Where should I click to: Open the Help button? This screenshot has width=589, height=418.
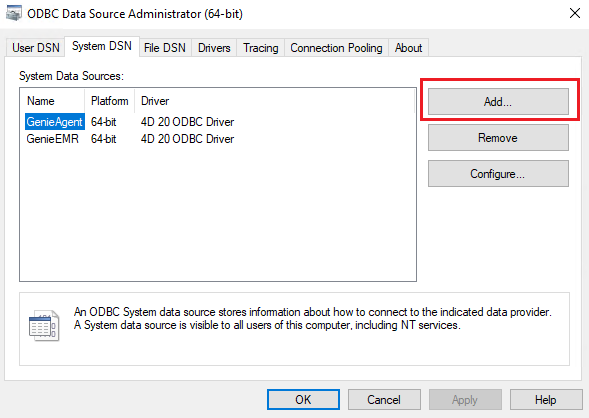[546, 400]
